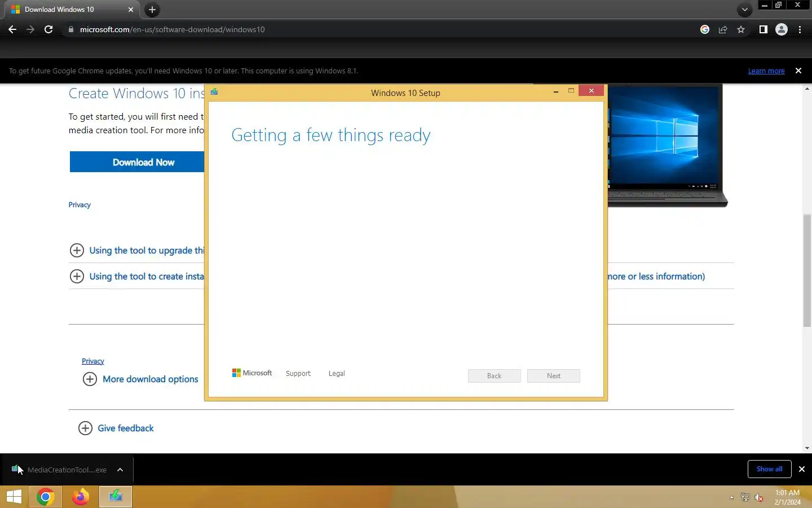The image size is (812, 508).
Task: Open the taskbar clock and date
Action: 787,497
